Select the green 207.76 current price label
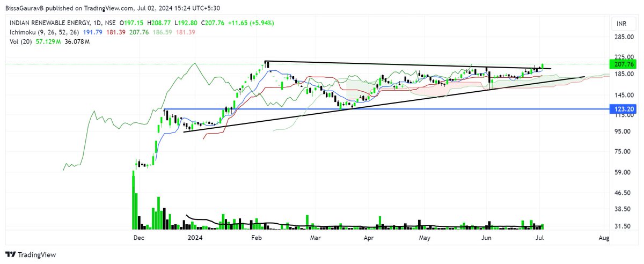The width and height of the screenshot is (644, 264). 623,63
